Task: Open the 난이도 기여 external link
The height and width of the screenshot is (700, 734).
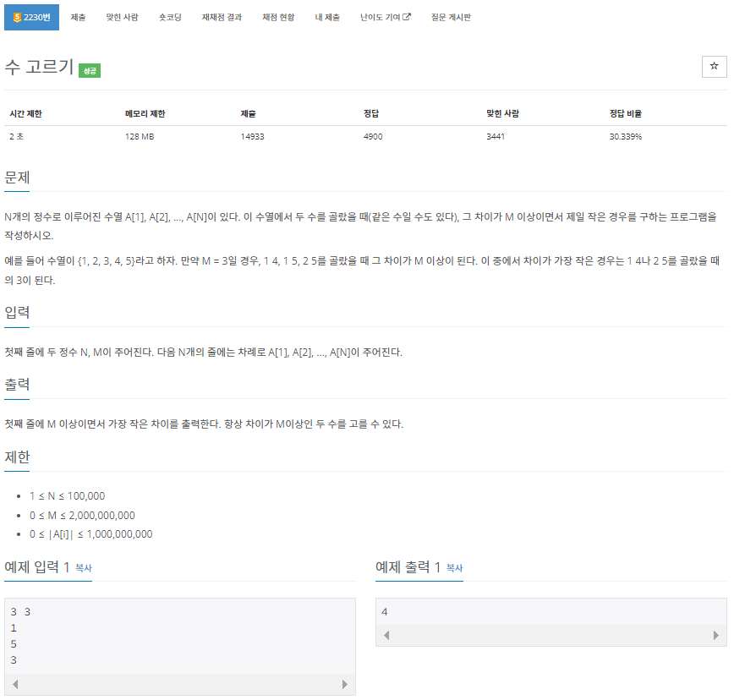Action: pyautogui.click(x=386, y=17)
